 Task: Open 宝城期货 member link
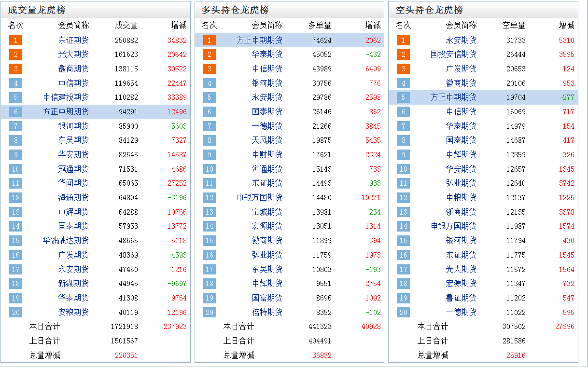[267, 212]
